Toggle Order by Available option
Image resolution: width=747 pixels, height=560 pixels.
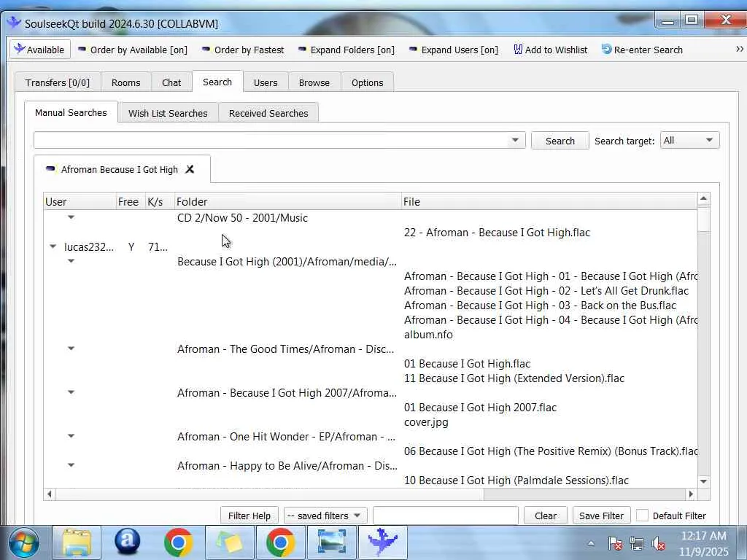tap(133, 50)
